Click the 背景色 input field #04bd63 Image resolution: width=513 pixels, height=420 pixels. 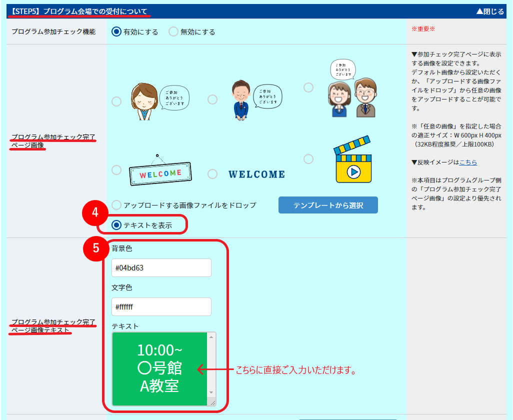point(161,268)
